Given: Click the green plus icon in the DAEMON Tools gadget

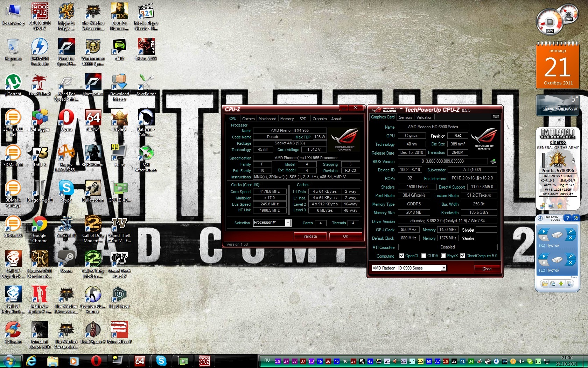Looking at the screenshot, I should pos(561,284).
